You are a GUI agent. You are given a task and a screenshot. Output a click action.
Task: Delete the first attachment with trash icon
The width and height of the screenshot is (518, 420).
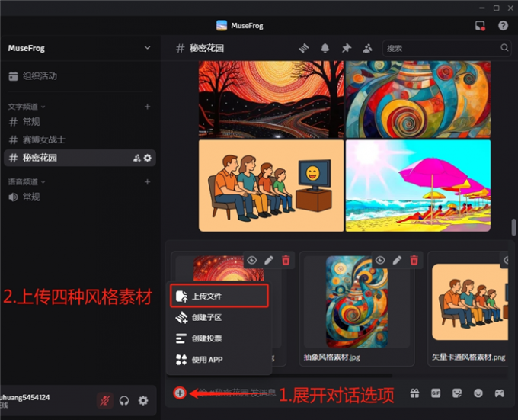pyautogui.click(x=286, y=261)
